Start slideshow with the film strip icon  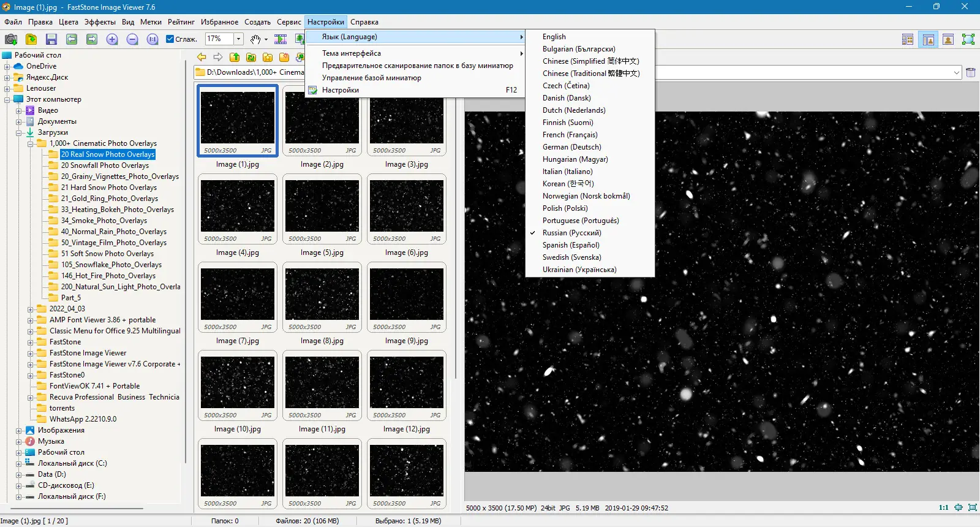pos(281,39)
